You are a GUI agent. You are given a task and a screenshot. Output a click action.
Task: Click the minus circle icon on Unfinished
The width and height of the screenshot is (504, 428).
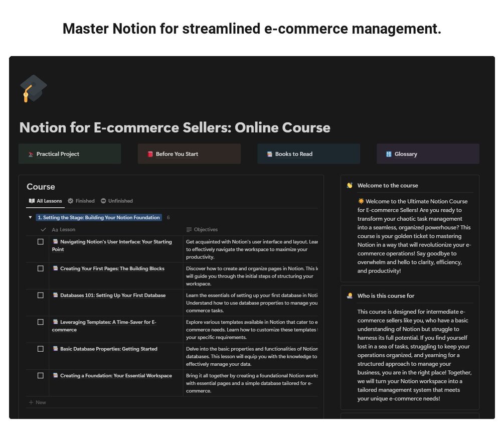pos(103,201)
